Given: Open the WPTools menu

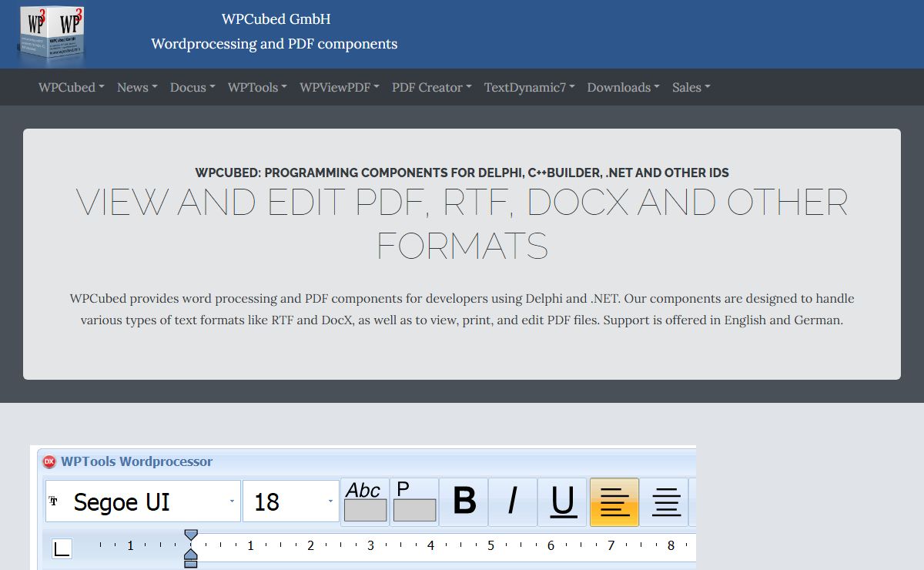Looking at the screenshot, I should tap(257, 87).
